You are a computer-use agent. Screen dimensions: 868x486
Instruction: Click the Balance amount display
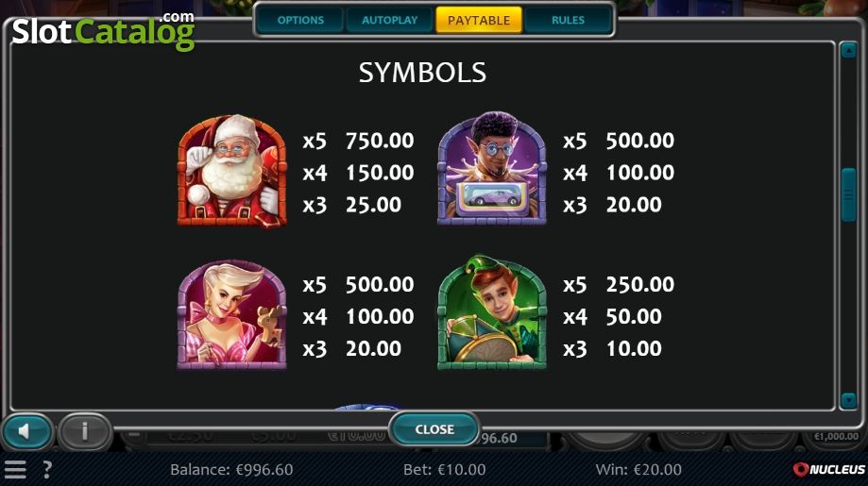(231, 469)
